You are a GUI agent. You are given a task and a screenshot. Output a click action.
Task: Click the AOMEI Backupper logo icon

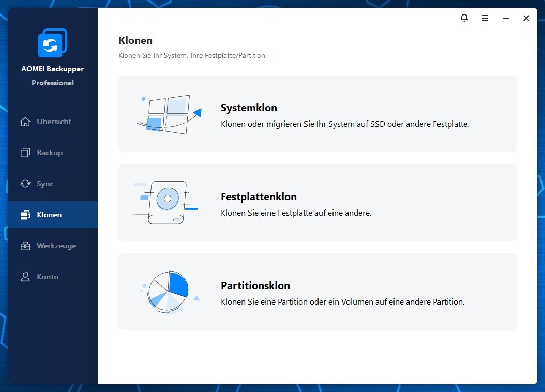[x=52, y=43]
